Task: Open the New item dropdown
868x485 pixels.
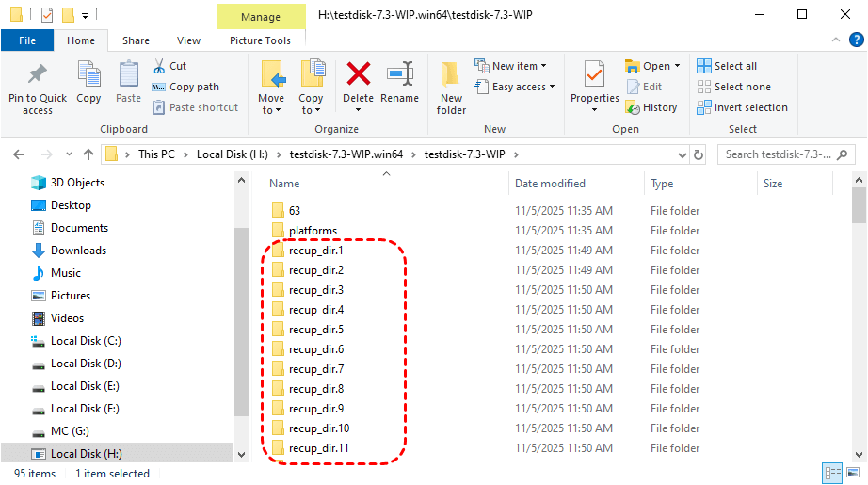Action: tap(518, 66)
